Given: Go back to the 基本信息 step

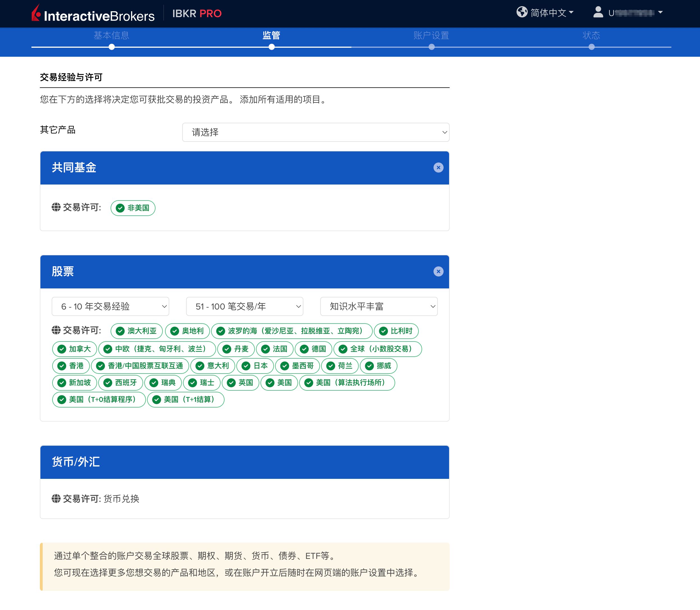Looking at the screenshot, I should [x=111, y=35].
